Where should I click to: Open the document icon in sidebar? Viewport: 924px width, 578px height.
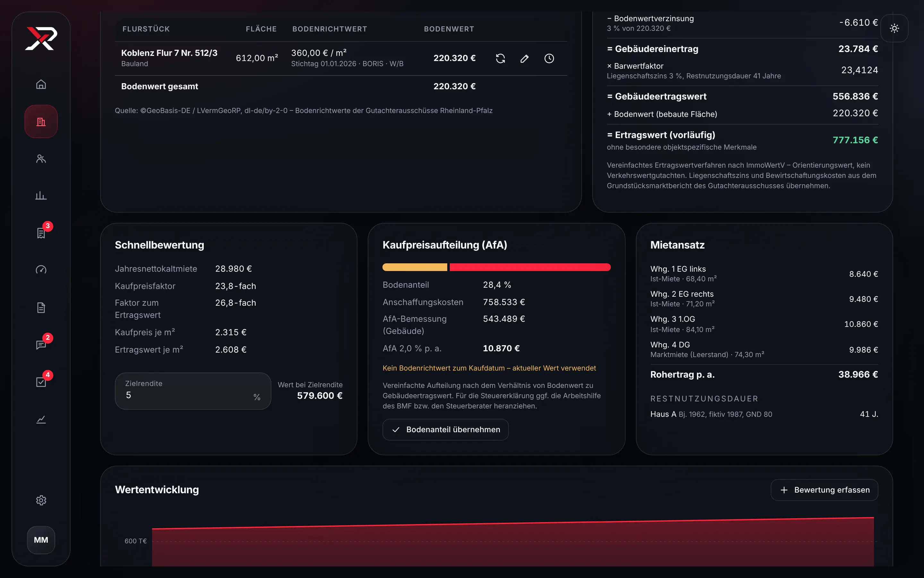[x=41, y=307]
